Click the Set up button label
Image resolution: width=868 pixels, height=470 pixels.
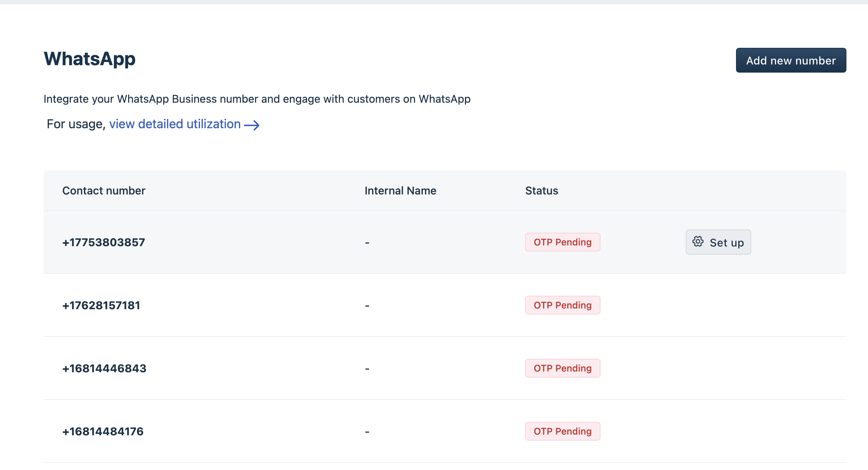pos(726,243)
